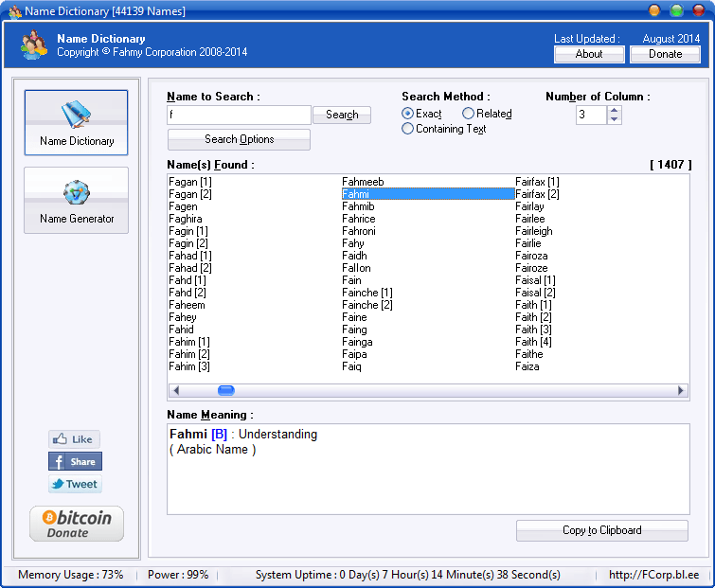Click the horizontal scrollbar thumb of names list
715x588 pixels.
(226, 391)
